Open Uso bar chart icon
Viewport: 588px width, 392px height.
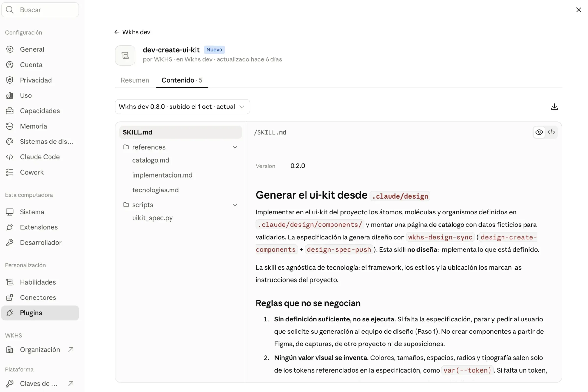10,95
